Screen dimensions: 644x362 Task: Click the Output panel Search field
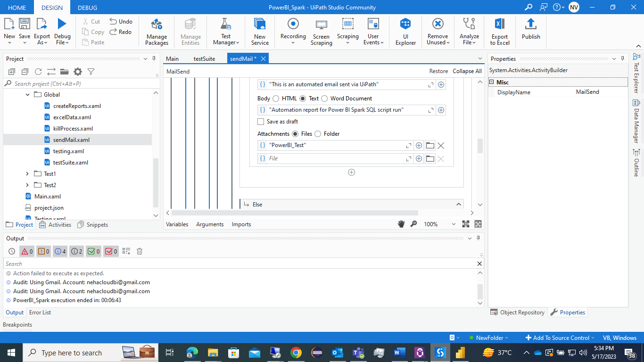[240, 264]
